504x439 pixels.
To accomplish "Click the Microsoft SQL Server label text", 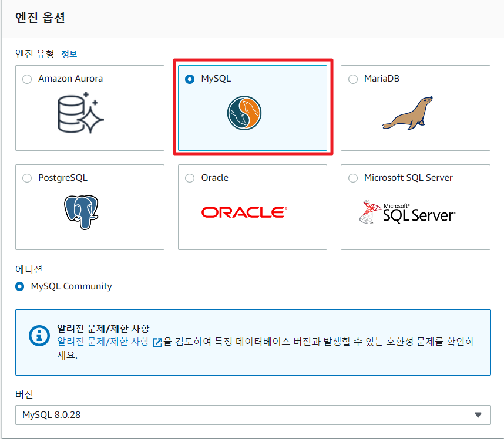I will pos(408,178).
